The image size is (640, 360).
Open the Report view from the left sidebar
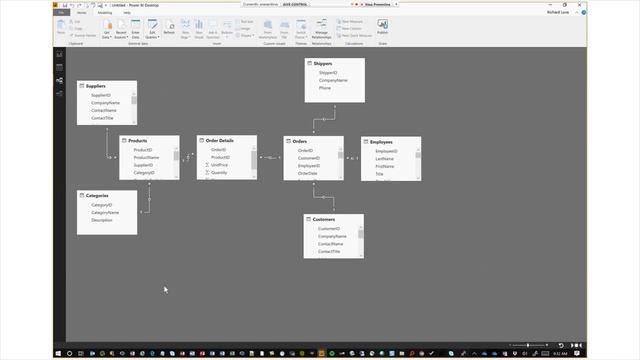[x=60, y=54]
